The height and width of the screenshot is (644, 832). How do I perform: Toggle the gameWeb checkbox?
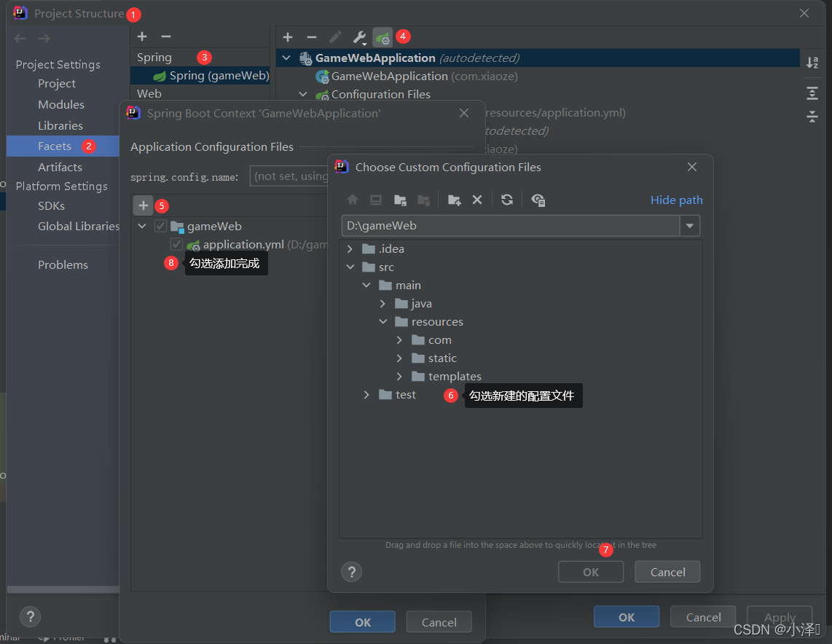tap(160, 226)
